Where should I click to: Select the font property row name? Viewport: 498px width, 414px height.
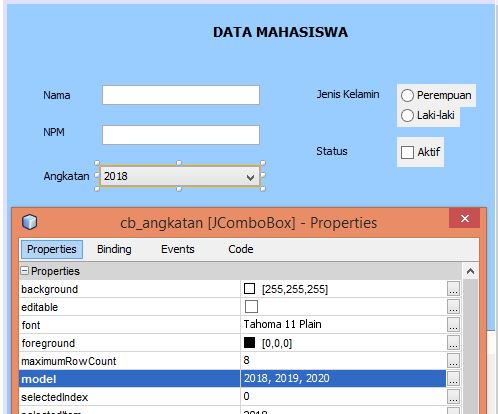(31, 325)
